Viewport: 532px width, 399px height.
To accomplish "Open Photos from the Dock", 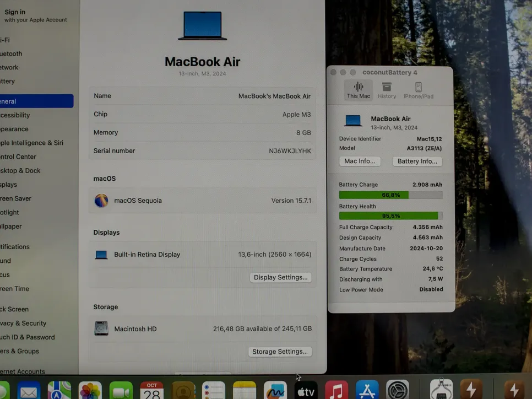I will (90, 391).
